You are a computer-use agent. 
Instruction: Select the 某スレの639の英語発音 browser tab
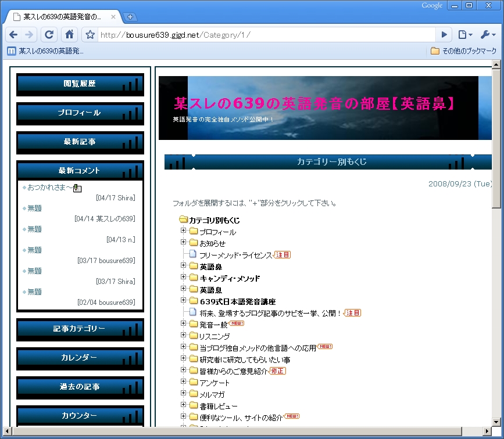pos(63,17)
